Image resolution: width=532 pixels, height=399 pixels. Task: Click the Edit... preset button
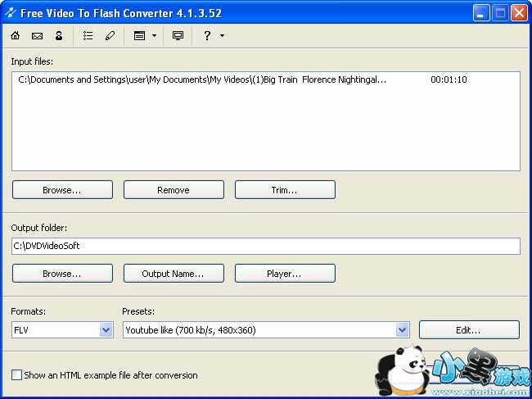[x=469, y=330]
